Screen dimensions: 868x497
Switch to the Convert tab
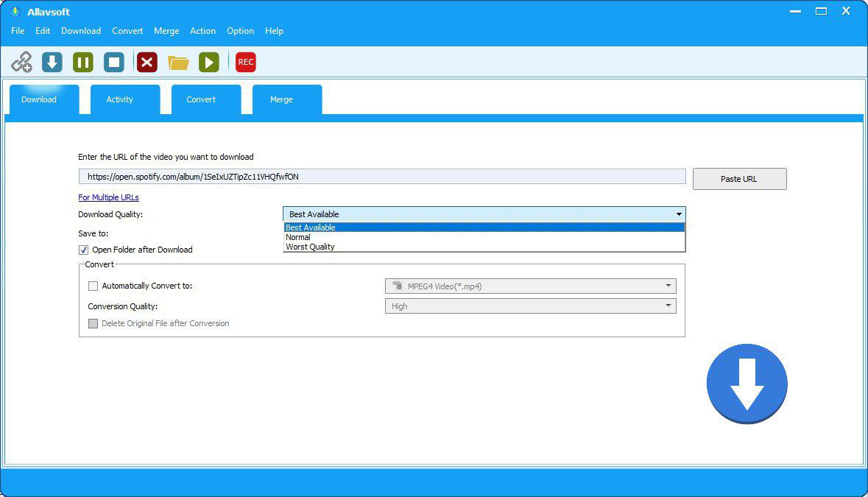206,99
